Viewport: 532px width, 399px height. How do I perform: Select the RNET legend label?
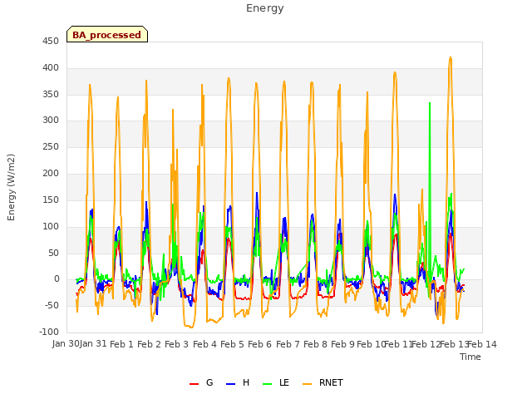(x=331, y=382)
